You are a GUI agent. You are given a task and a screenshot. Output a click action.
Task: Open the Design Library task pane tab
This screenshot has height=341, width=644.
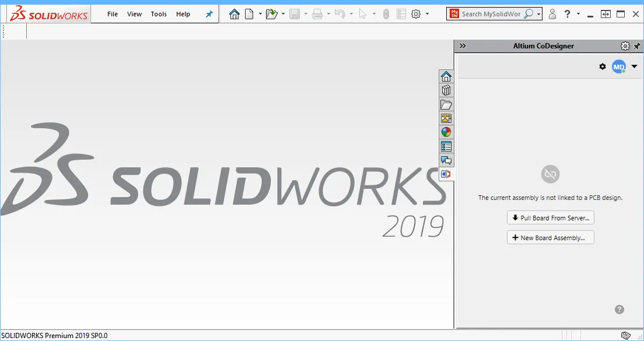tap(446, 90)
